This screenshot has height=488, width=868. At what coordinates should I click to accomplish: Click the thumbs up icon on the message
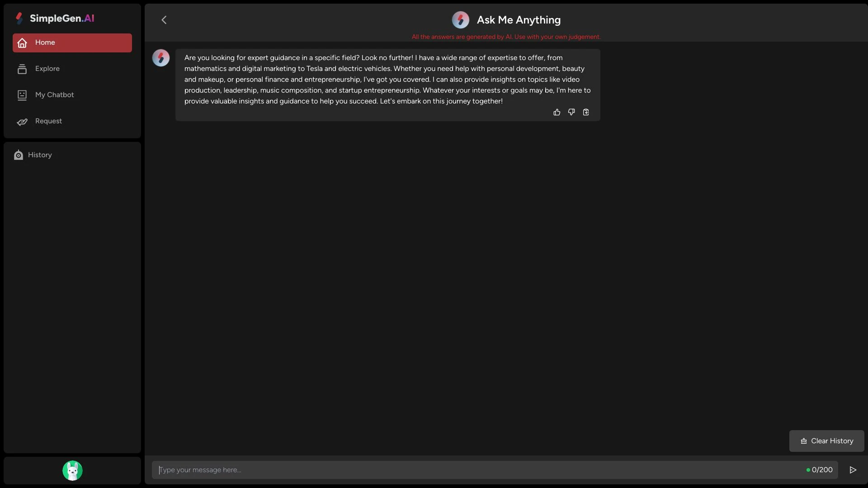point(557,112)
